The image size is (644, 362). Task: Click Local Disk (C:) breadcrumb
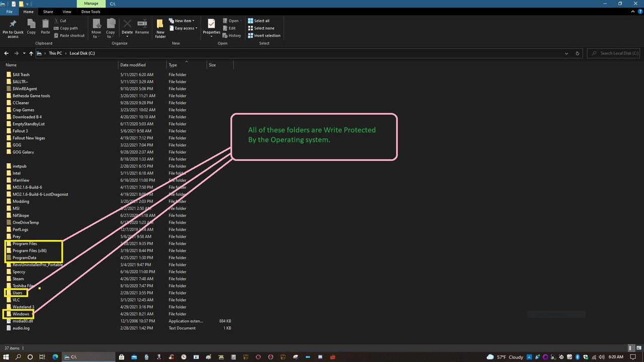click(82, 53)
